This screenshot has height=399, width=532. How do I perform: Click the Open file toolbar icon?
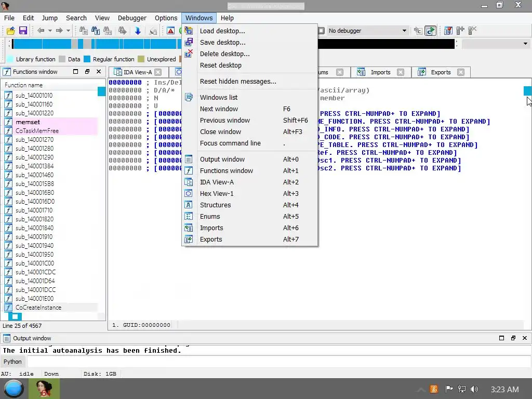10,31
